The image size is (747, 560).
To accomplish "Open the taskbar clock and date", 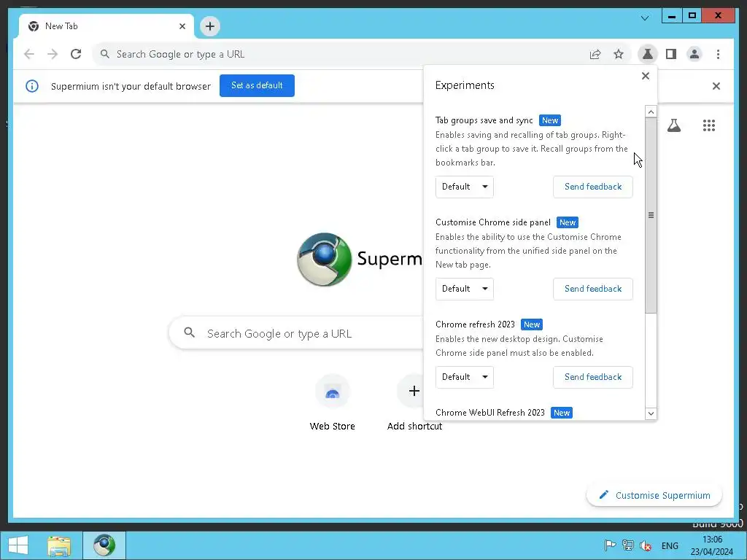I will click(x=712, y=545).
